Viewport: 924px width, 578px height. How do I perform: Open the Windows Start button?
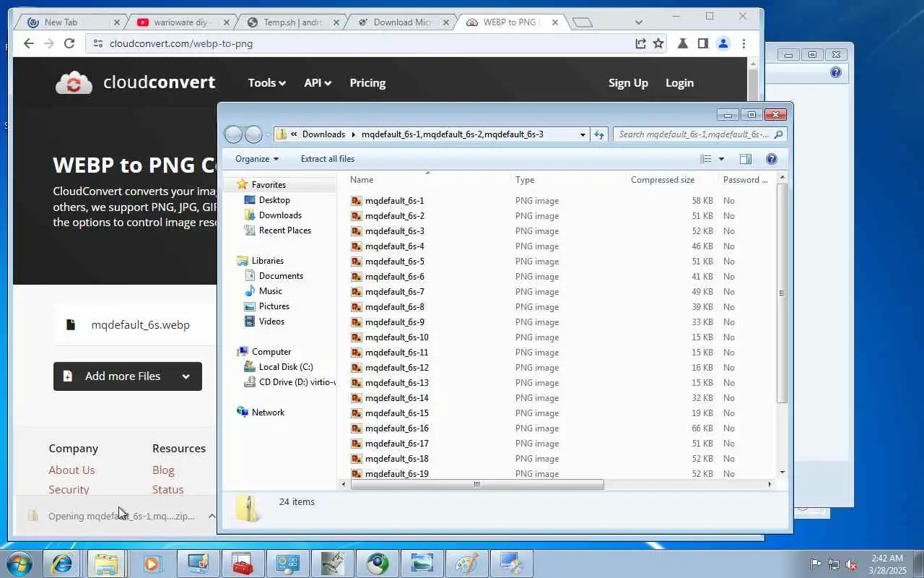[19, 564]
